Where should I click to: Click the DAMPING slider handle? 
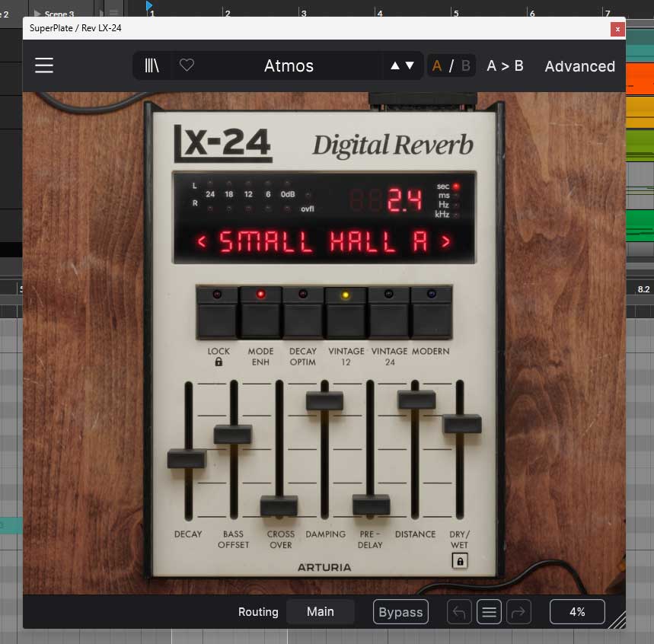(324, 401)
